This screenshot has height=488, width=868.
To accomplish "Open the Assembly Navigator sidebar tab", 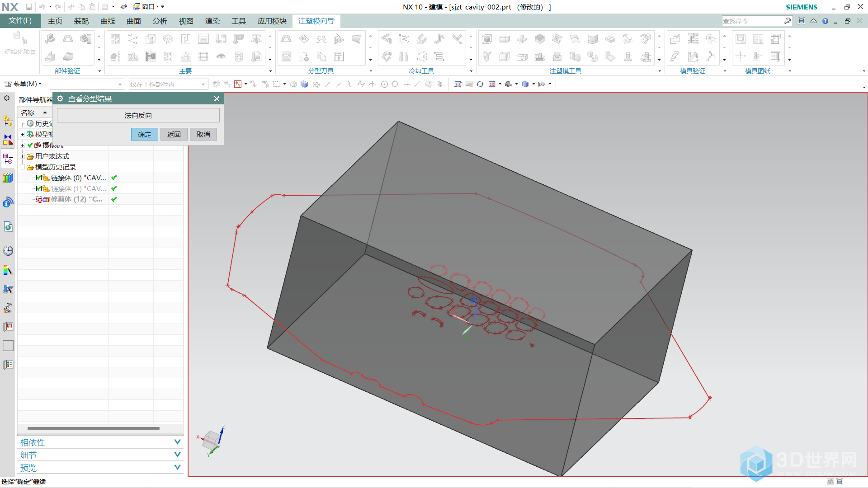I will (x=8, y=121).
